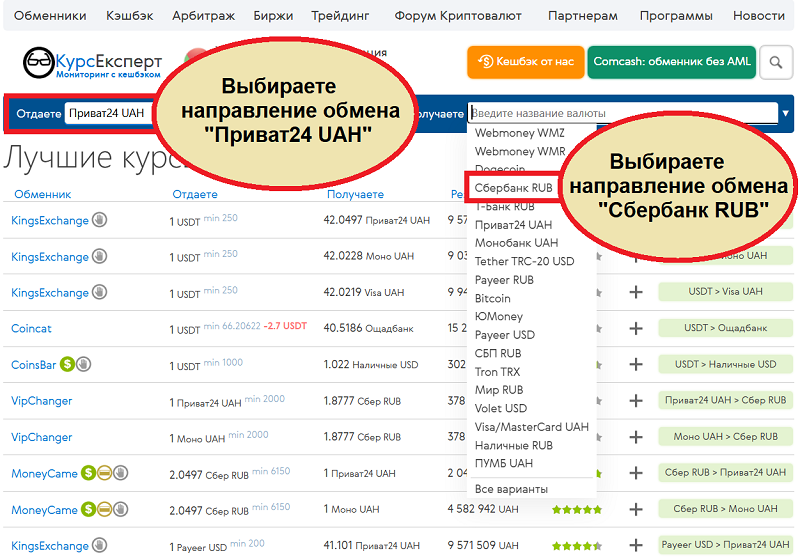The width and height of the screenshot is (800, 560).
Task: Click hand badge icon beside KingsExchange 42.0497 row
Action: tap(99, 220)
